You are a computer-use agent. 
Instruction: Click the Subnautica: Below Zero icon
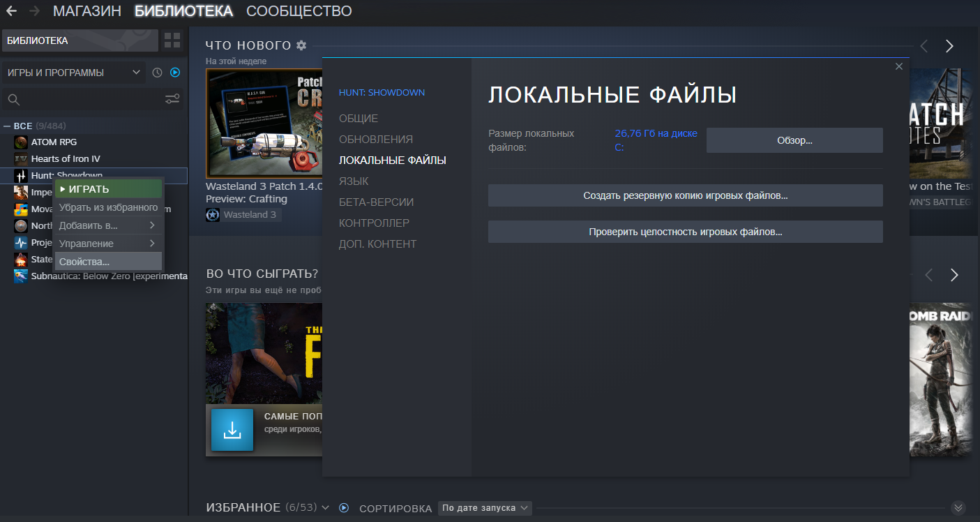click(21, 276)
